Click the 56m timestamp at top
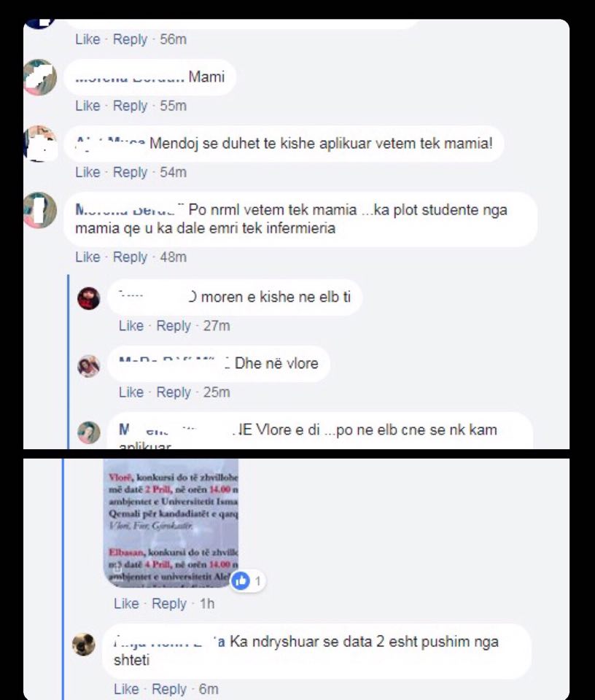595x700 pixels. coord(174,39)
